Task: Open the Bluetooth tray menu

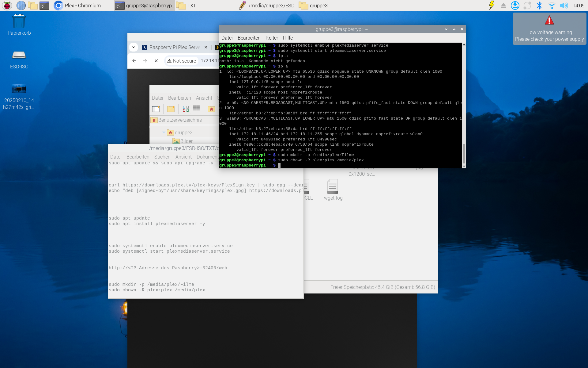Action: [539, 6]
